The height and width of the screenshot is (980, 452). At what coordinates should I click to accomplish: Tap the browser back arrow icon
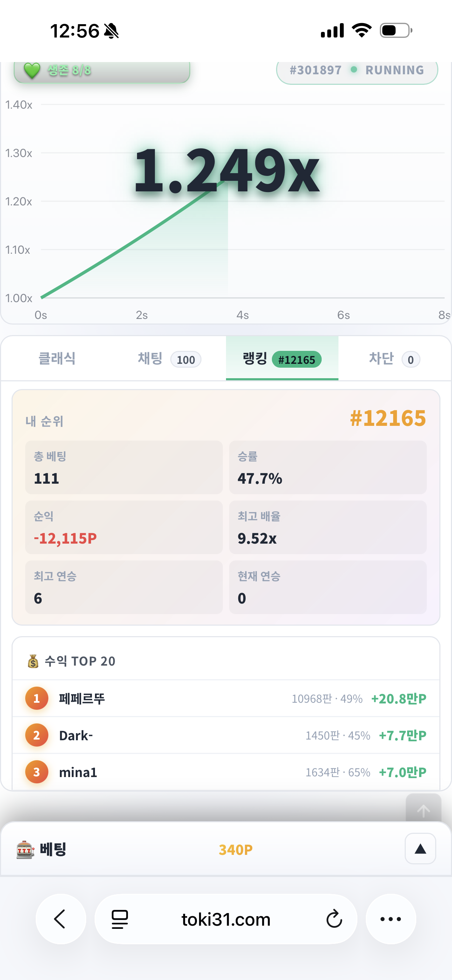click(x=61, y=919)
